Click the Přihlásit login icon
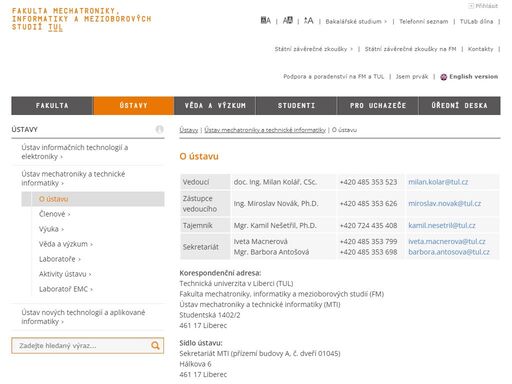Viewport: 512px width, 384px height. [471, 6]
